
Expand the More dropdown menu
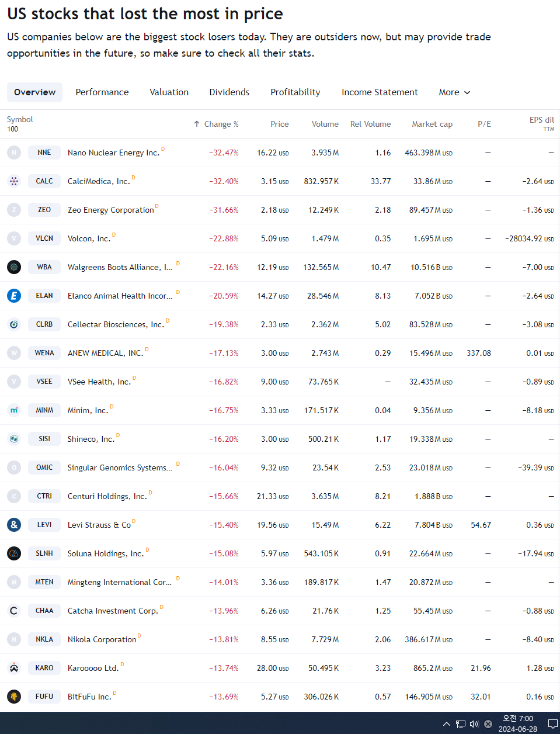[454, 92]
